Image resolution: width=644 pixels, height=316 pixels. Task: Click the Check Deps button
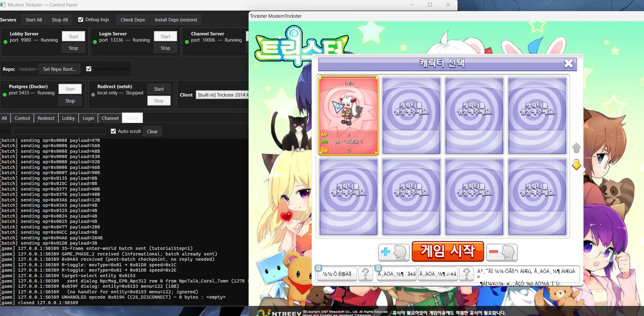pyautogui.click(x=133, y=20)
